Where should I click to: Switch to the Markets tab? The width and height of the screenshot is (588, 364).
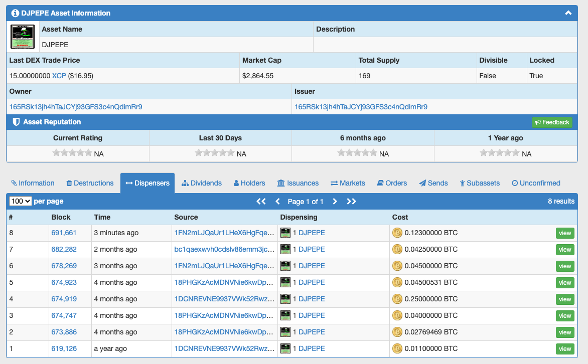(x=348, y=183)
